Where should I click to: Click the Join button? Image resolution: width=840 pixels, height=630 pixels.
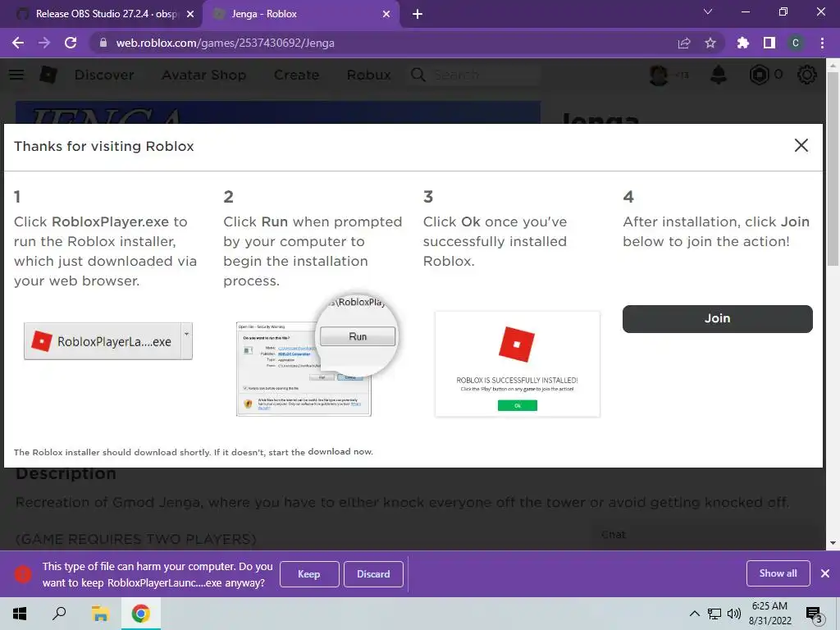pos(717,319)
